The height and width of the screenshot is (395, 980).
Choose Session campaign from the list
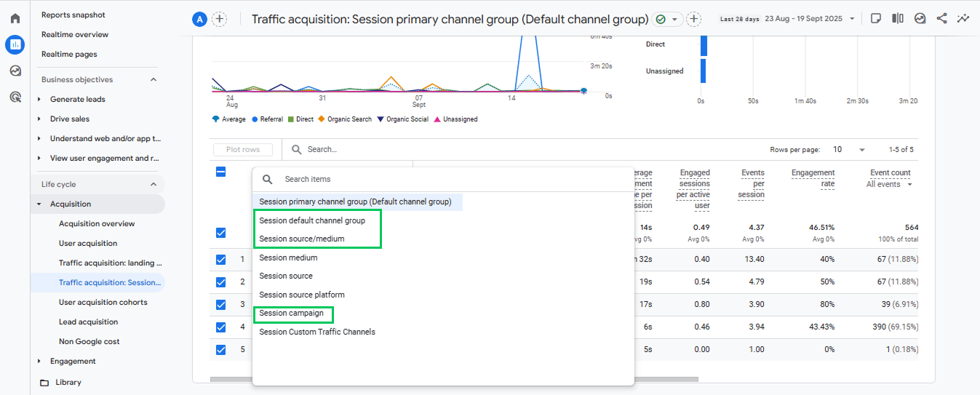coord(292,314)
